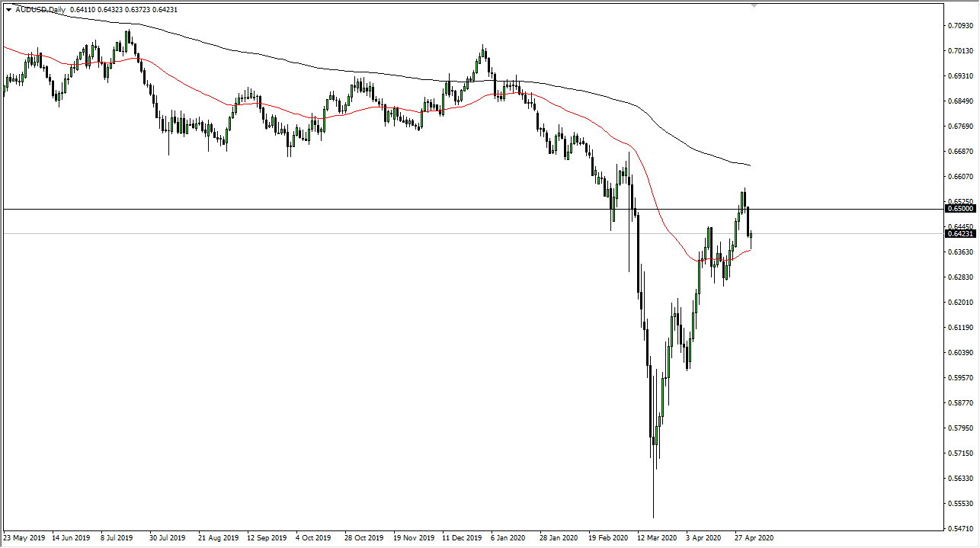Click the 0.57950 price scale label
The height and width of the screenshot is (548, 980).
960,428
